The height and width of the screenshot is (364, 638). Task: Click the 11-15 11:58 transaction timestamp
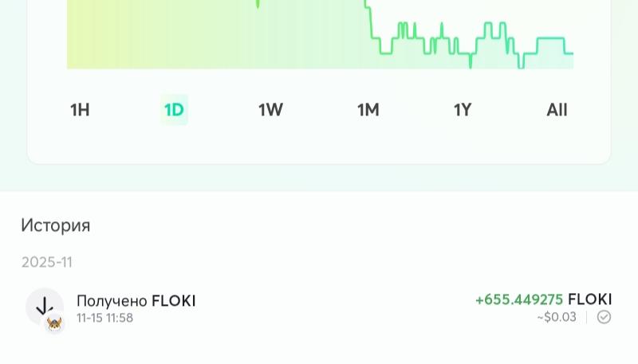click(x=104, y=318)
